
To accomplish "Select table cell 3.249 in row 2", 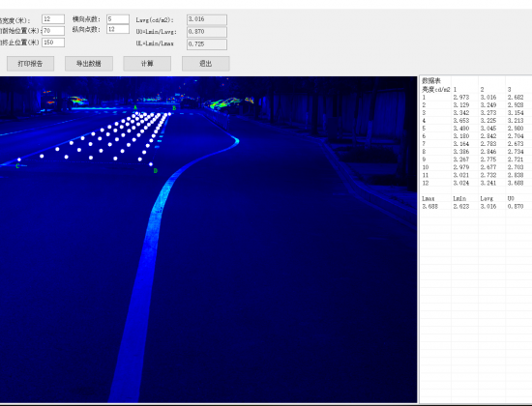I will tap(488, 104).
